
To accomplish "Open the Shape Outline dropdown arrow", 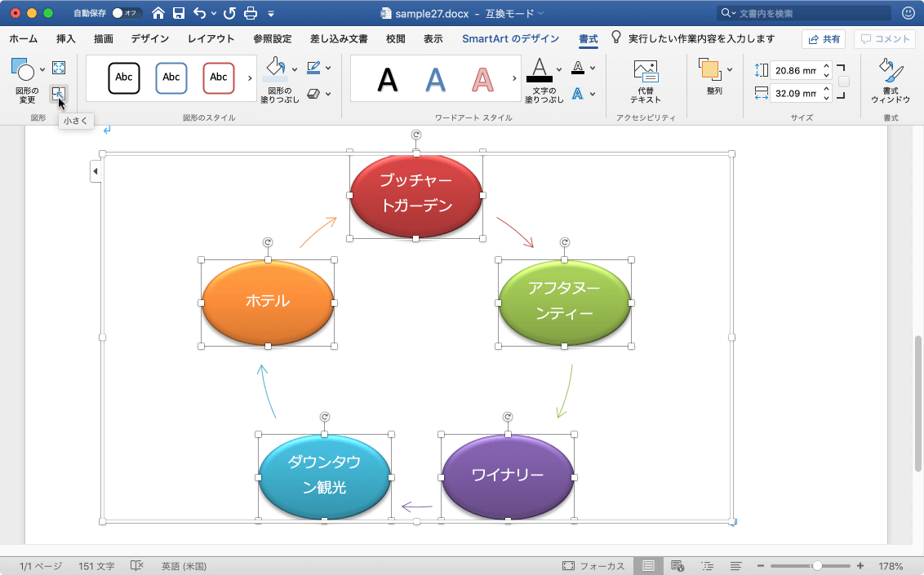I will 328,68.
